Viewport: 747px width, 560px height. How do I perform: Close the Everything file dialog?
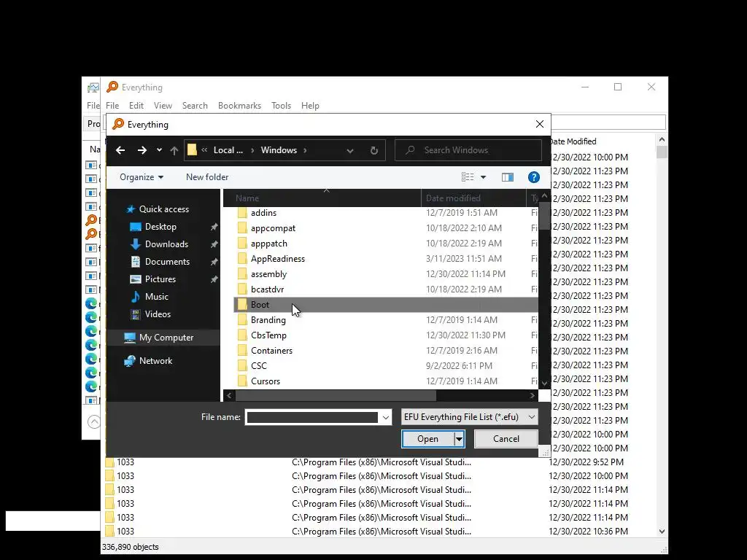(540, 124)
